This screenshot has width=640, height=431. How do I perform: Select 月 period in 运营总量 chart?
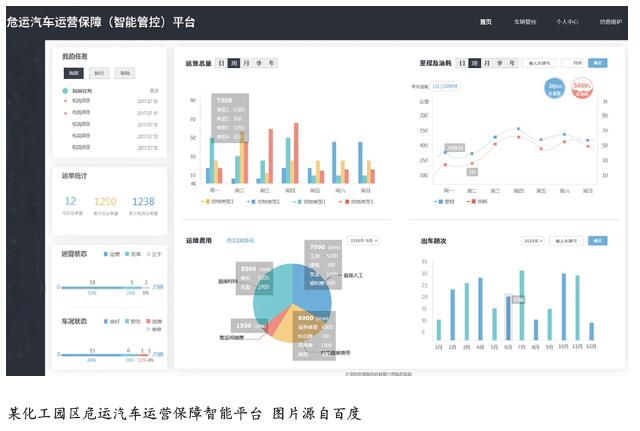[x=246, y=63]
